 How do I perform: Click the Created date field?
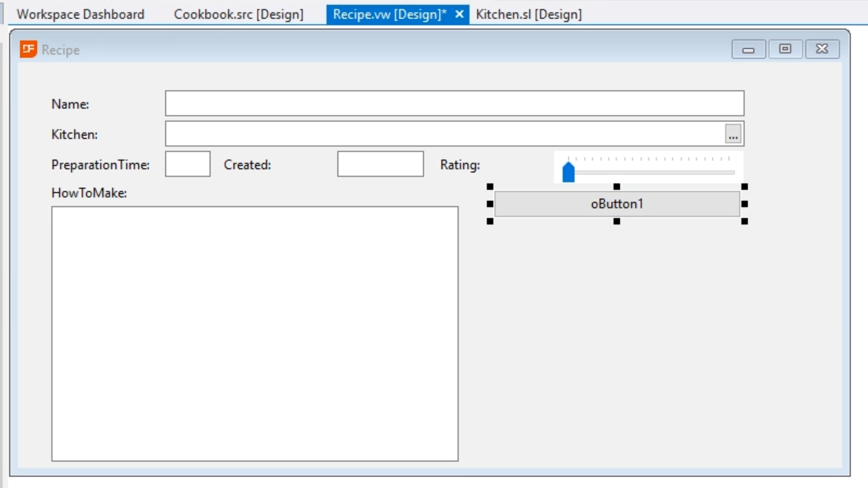[x=380, y=164]
